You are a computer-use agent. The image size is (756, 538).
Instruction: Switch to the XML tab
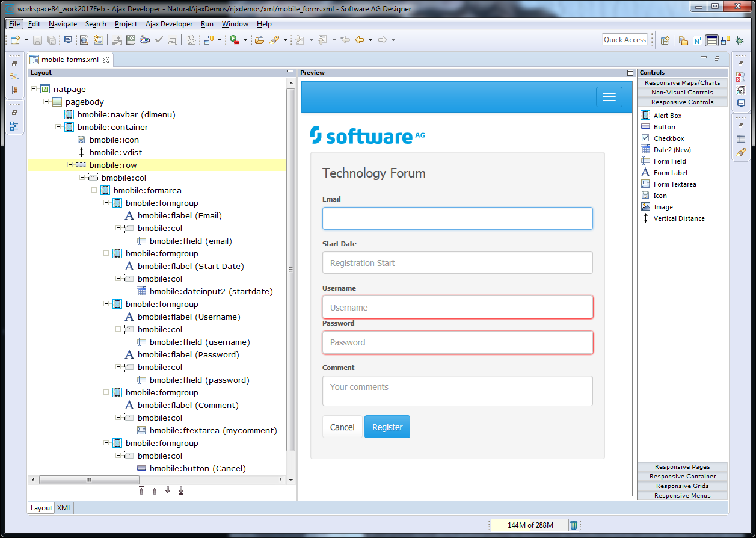[x=64, y=508]
